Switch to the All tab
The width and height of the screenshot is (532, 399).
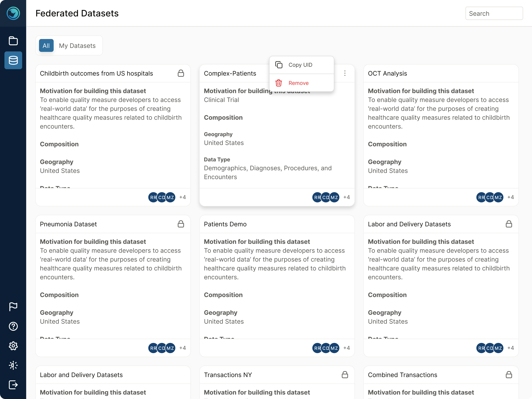coord(46,45)
